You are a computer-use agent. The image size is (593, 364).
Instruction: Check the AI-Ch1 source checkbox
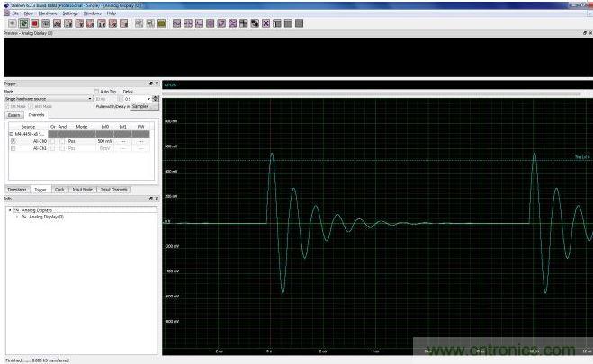(13, 148)
